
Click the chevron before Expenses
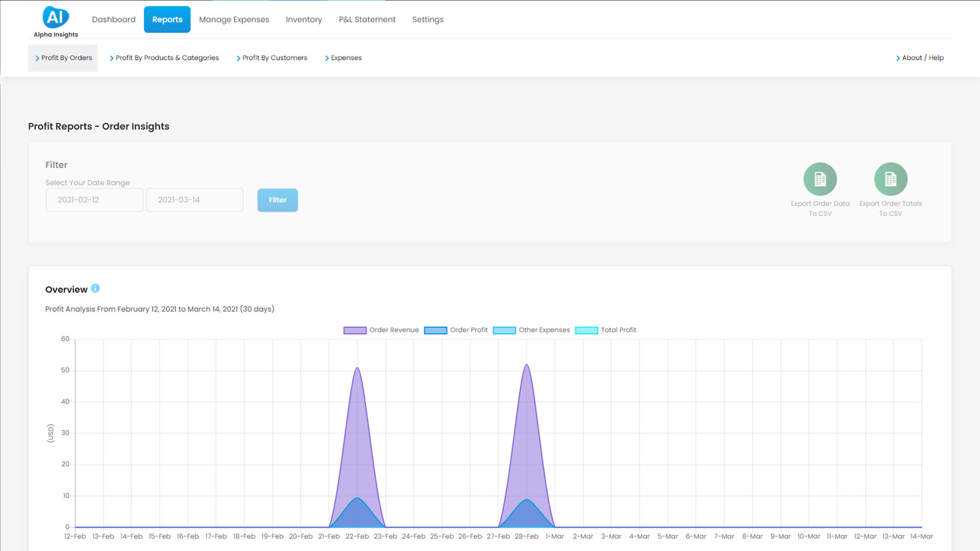(327, 58)
